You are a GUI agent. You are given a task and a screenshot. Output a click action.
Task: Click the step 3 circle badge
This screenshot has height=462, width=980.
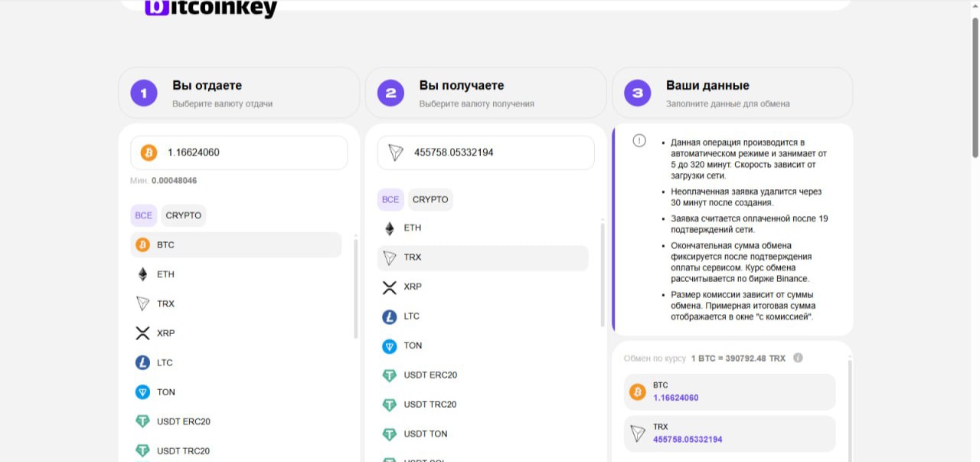637,93
